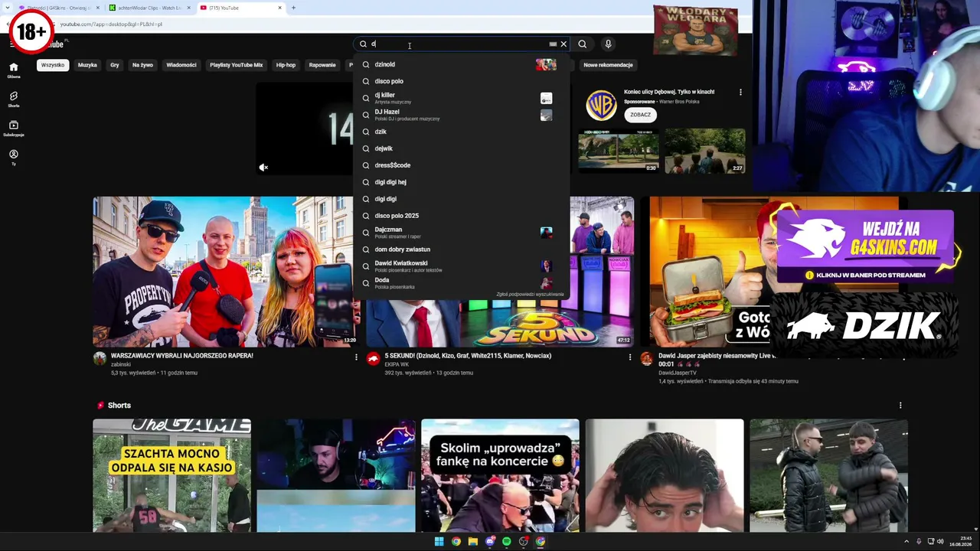The width and height of the screenshot is (980, 551).
Task: Open Shorts from the left sidebar
Action: (13, 99)
